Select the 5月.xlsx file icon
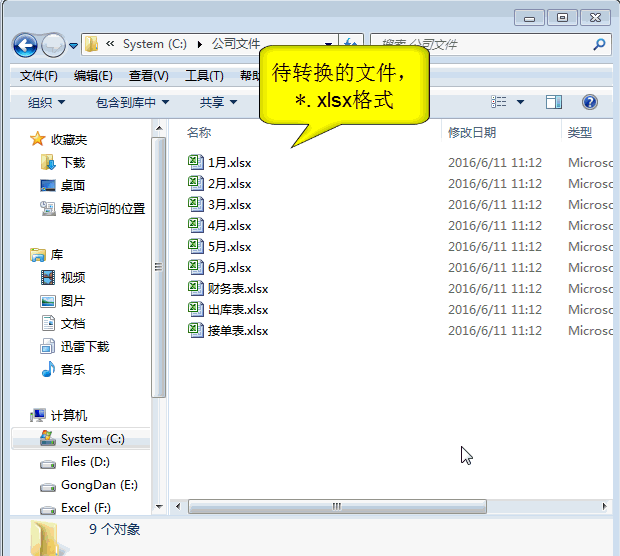 click(x=196, y=246)
